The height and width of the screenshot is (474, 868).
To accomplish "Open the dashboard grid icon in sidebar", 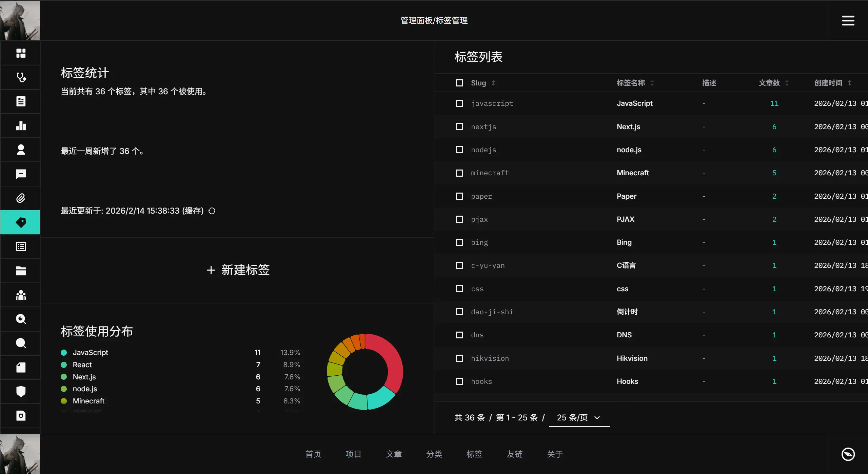I will (x=21, y=53).
